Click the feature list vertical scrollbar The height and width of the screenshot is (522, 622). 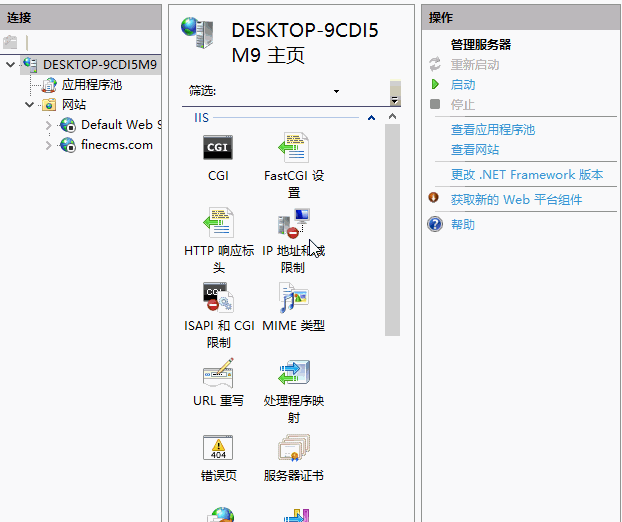392,230
